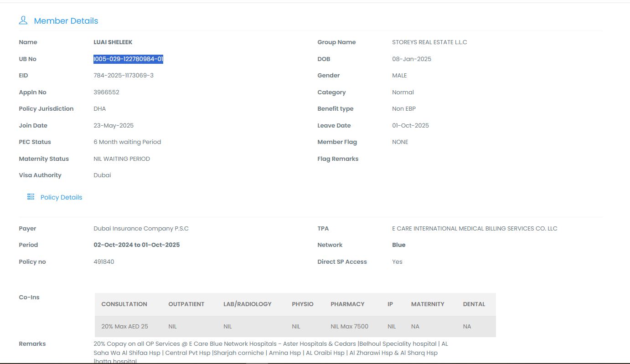Viewport: 630px width, 364px height.
Task: Click the group name STOREYS REAL ESTATE L.L.C
Action: pos(429,42)
